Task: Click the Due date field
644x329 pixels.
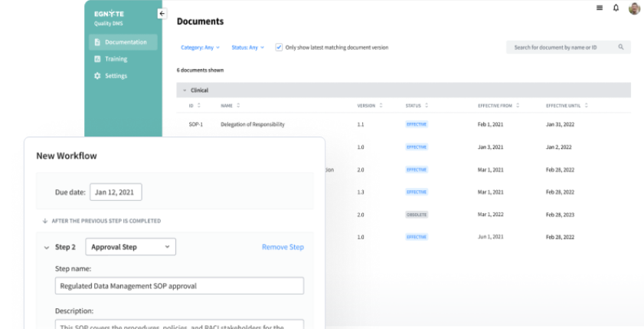Action: pos(116,192)
